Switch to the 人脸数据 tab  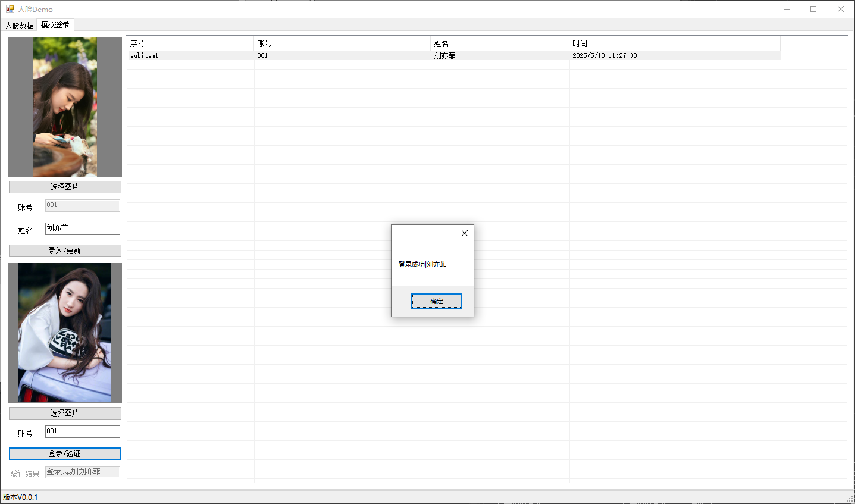(x=20, y=26)
